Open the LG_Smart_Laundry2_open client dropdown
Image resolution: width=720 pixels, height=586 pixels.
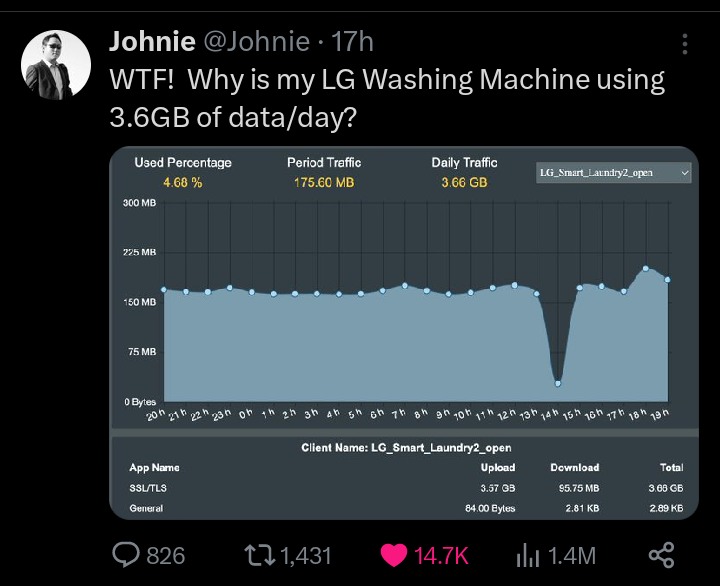(613, 173)
